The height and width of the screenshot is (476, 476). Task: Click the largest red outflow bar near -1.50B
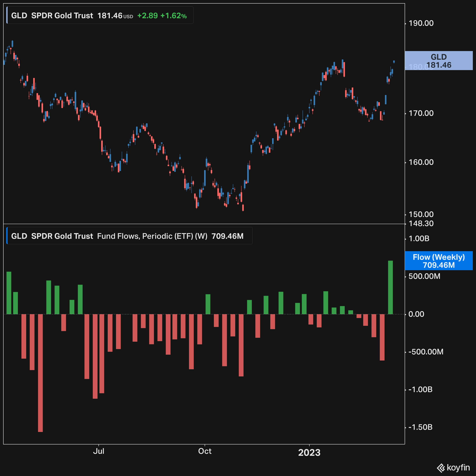coord(40,373)
